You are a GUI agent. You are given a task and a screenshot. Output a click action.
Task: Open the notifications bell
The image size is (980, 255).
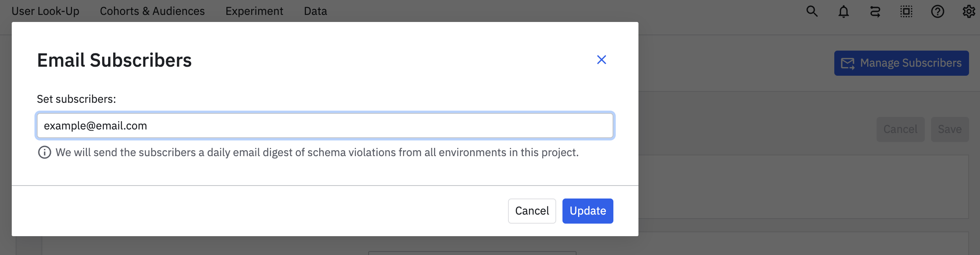pyautogui.click(x=843, y=12)
